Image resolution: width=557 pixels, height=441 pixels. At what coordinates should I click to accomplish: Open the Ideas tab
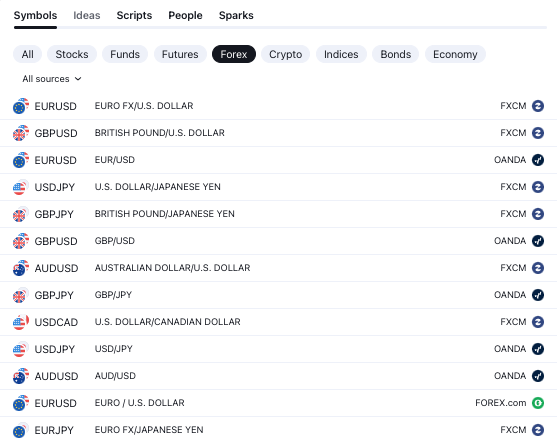coord(87,15)
